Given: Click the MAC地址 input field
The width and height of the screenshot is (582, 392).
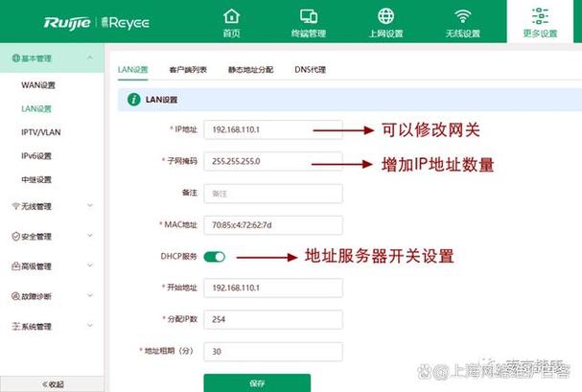Looking at the screenshot, I should (273, 225).
